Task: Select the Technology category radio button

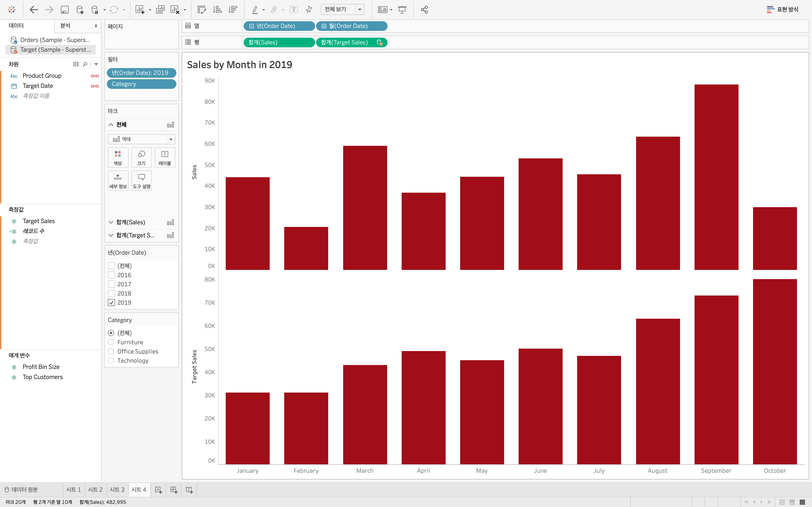Action: point(111,360)
